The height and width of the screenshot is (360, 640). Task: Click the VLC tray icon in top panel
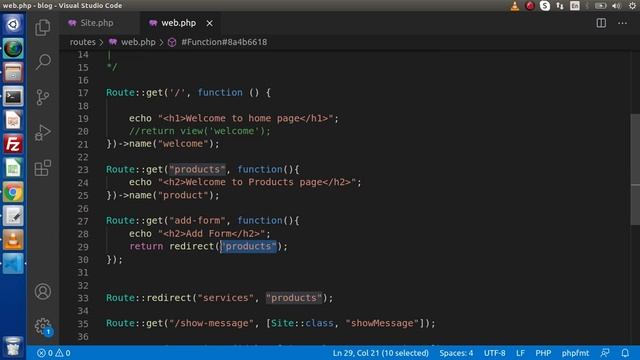(515, 6)
